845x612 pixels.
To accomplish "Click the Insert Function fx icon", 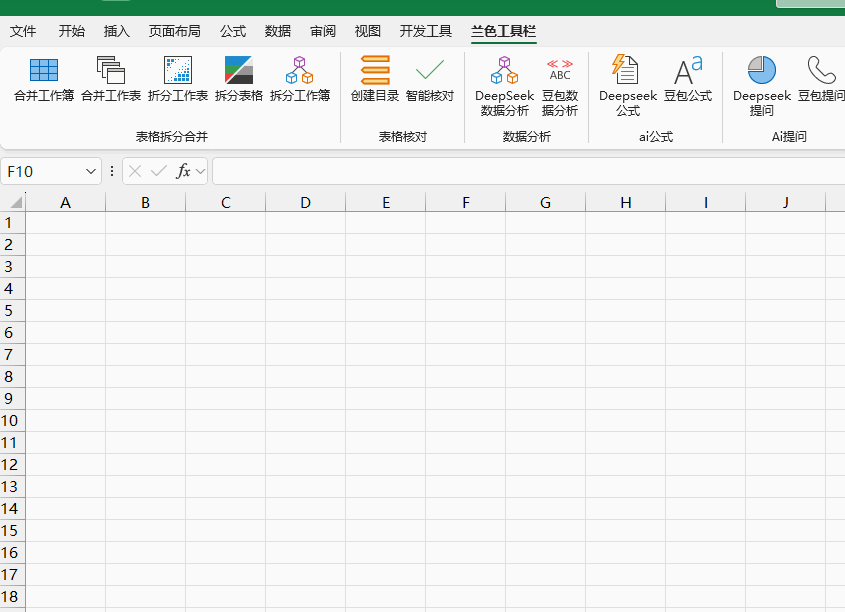I will [183, 171].
